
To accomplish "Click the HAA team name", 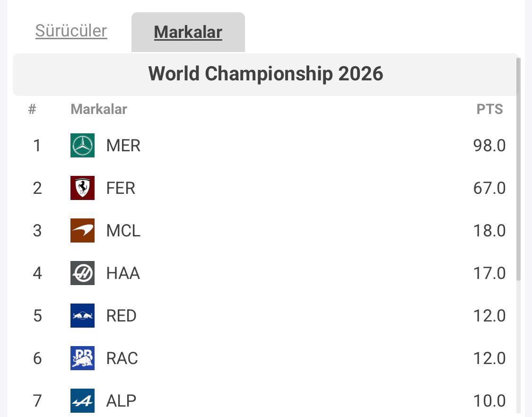I will (x=123, y=273).
